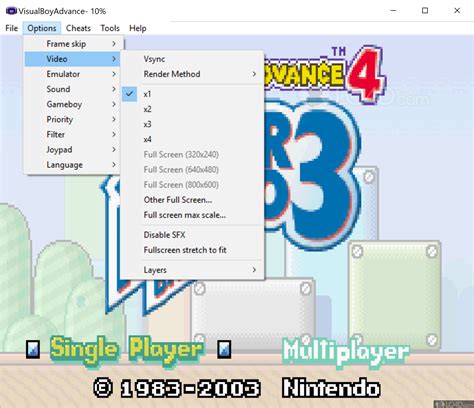Toggle Fullscreen stretch to fit
The image size is (474, 408).
point(192,250)
